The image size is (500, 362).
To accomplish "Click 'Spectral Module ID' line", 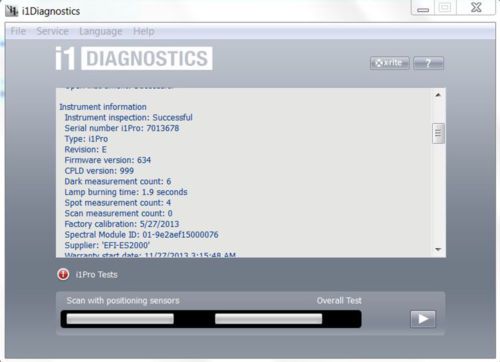I will coord(142,235).
